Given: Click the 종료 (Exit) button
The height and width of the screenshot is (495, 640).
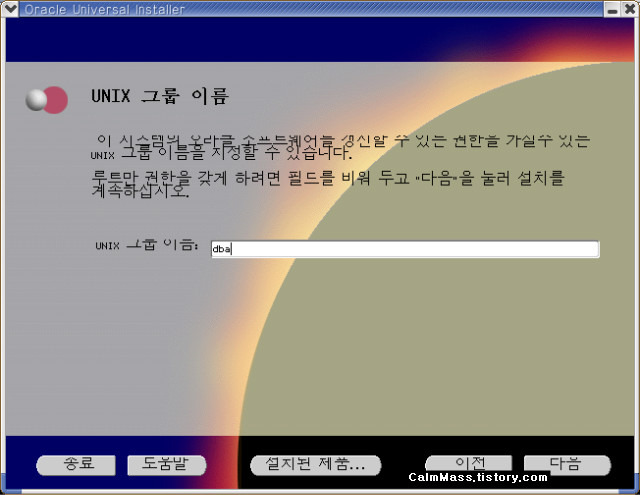Looking at the screenshot, I should 76,465.
